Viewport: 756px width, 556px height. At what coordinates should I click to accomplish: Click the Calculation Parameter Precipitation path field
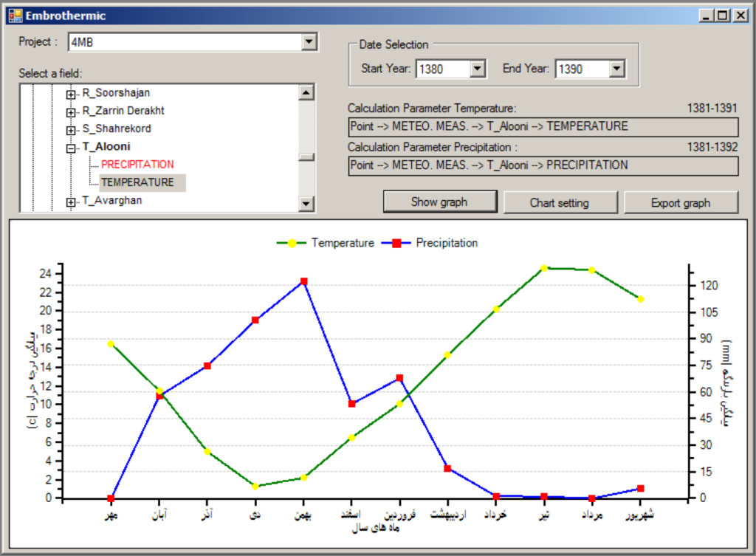tap(543, 165)
